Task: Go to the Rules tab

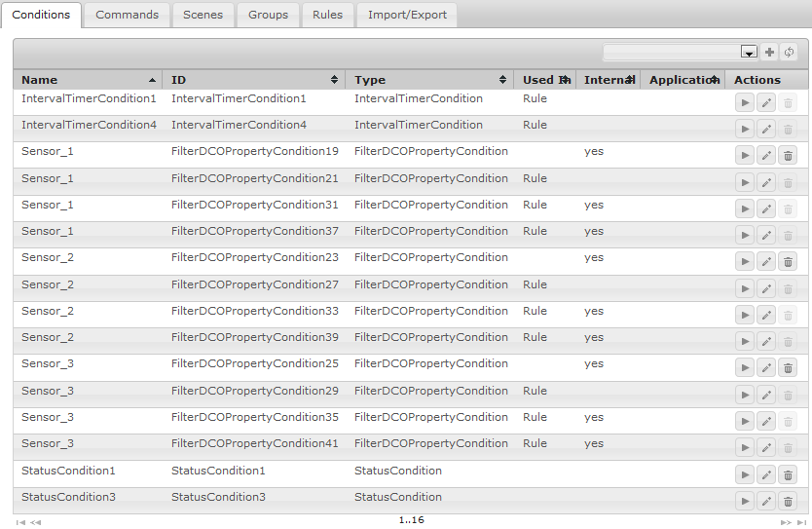Action: coord(327,15)
